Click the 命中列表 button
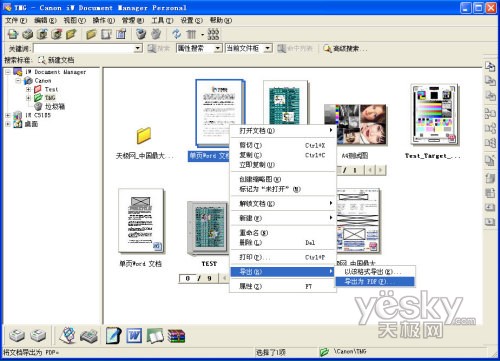Screen dimensions: 500x361 tap(295, 49)
